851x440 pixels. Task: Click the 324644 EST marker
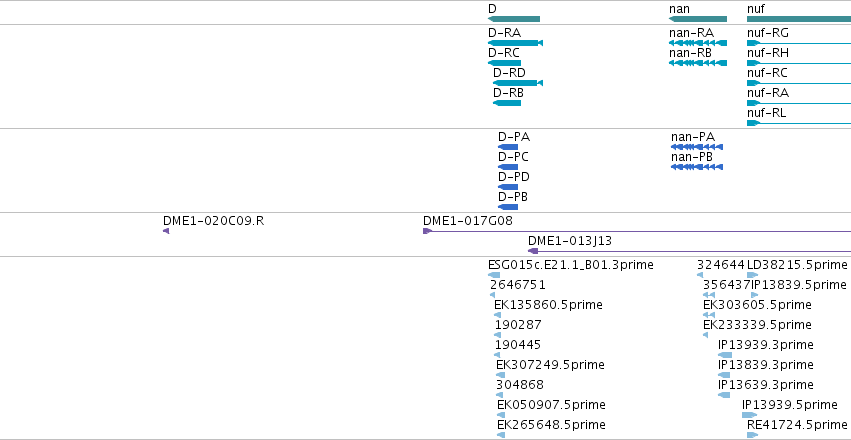tap(700, 275)
